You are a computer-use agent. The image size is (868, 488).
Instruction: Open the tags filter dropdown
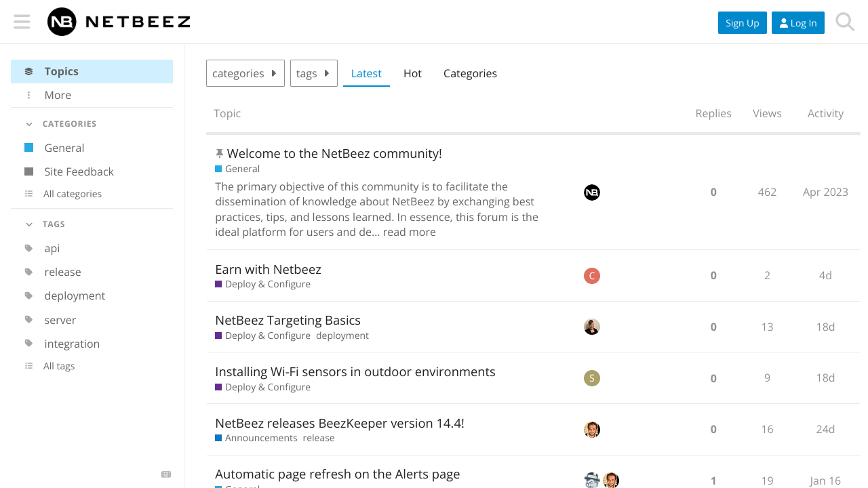coord(314,73)
